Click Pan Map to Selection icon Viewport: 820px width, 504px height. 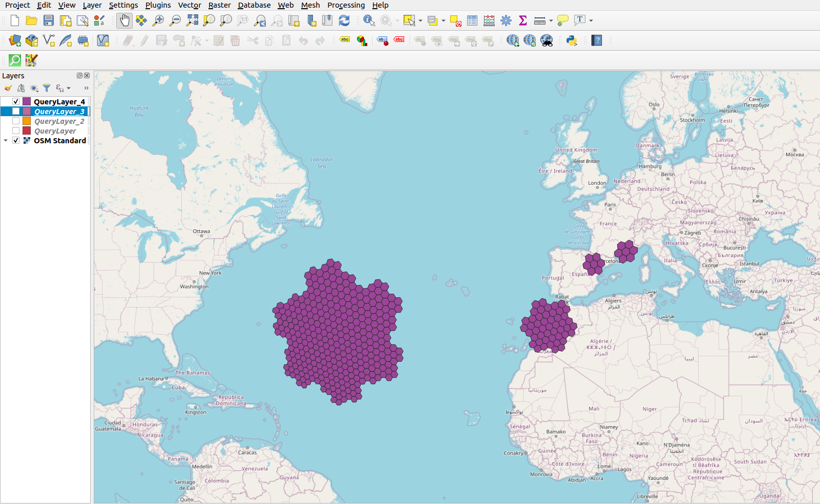coord(141,20)
